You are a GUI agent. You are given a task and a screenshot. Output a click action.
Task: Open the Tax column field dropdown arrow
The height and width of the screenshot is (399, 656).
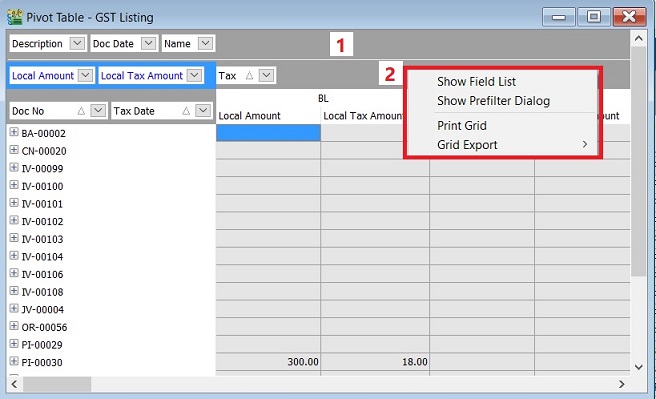pyautogui.click(x=266, y=75)
